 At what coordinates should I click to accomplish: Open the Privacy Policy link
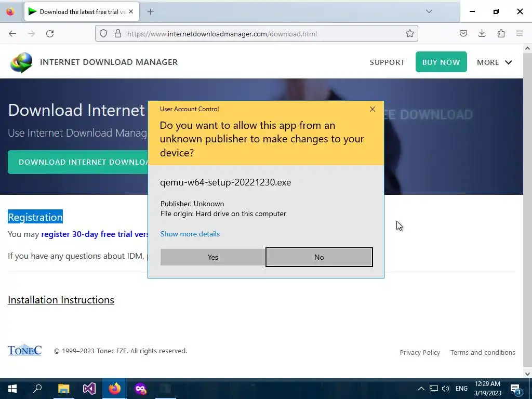tap(420, 353)
